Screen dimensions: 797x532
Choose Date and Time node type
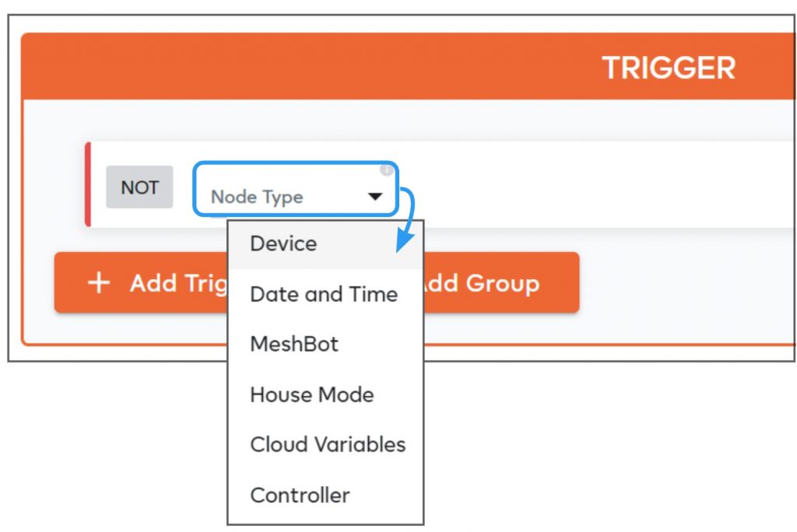tap(324, 294)
